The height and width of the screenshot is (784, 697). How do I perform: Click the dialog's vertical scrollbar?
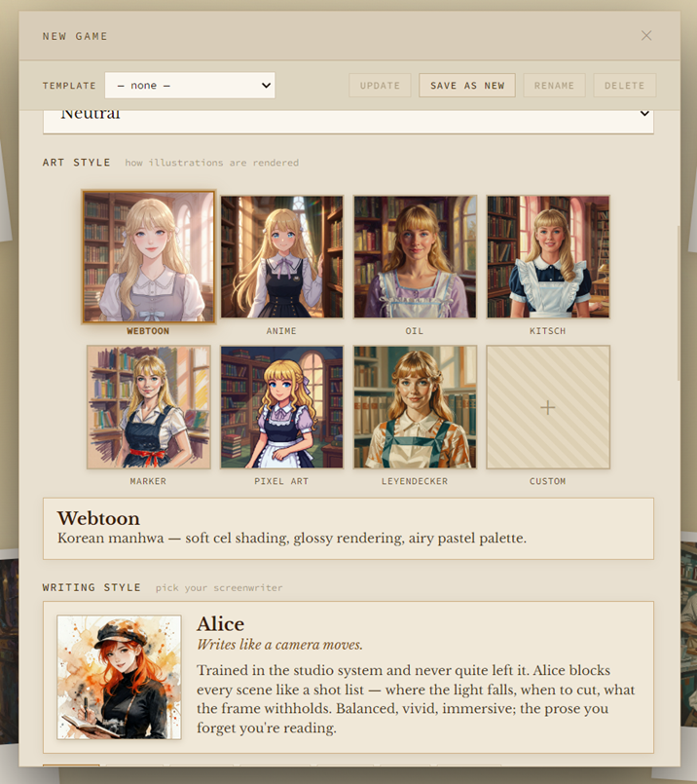pyautogui.click(x=678, y=303)
